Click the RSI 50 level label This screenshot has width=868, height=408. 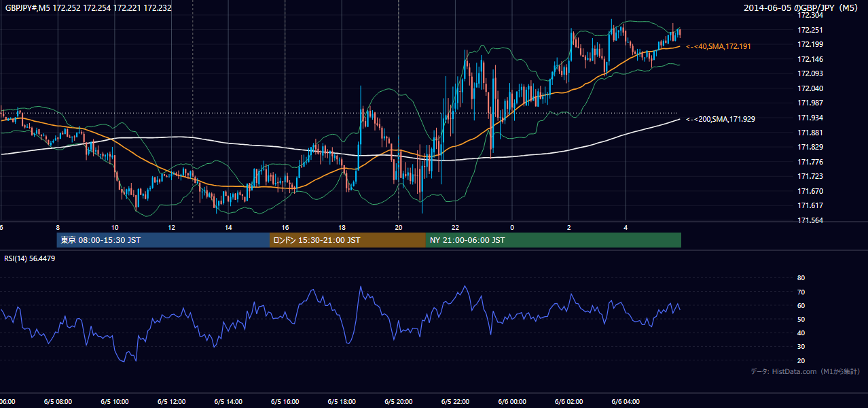point(801,319)
